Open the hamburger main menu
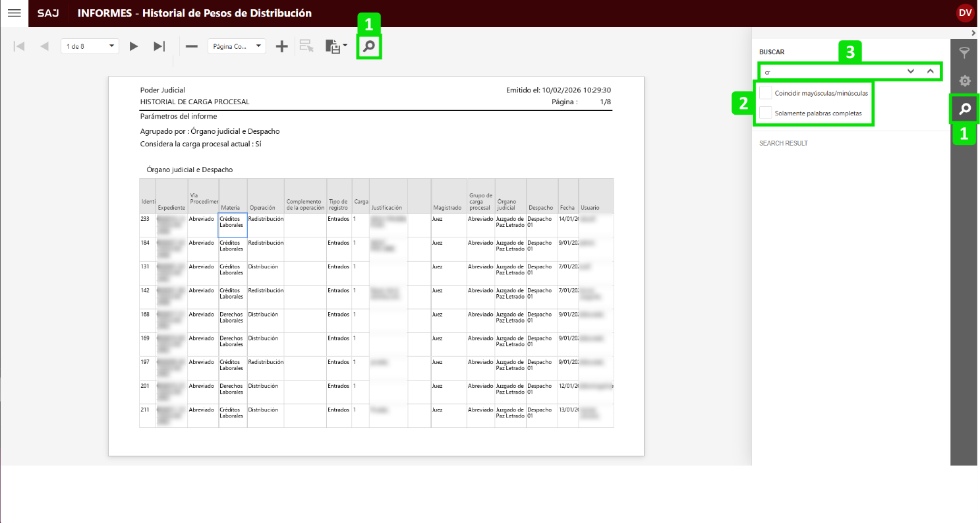This screenshot has height=523, width=980. tap(14, 13)
